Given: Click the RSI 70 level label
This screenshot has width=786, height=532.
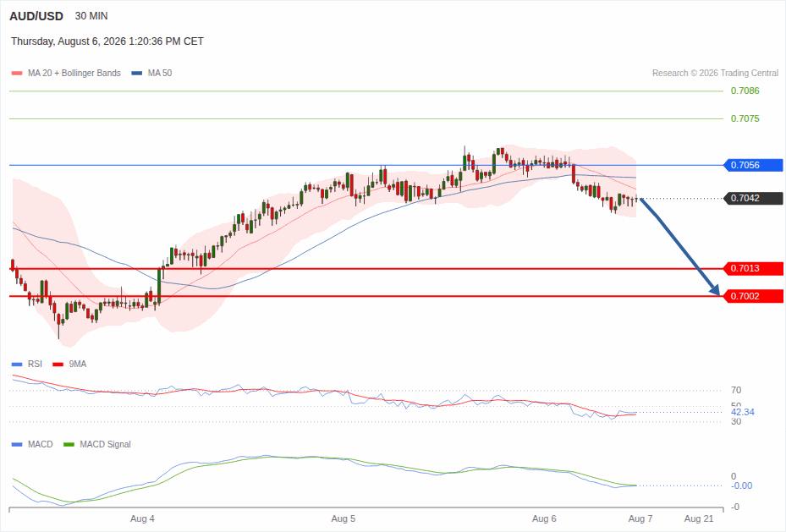Looking at the screenshot, I should coord(736,390).
